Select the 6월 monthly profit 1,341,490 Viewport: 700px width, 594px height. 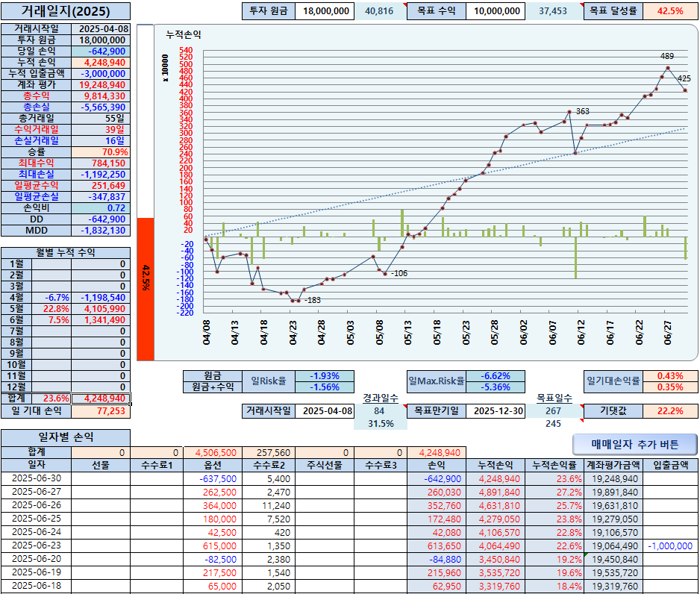click(101, 320)
